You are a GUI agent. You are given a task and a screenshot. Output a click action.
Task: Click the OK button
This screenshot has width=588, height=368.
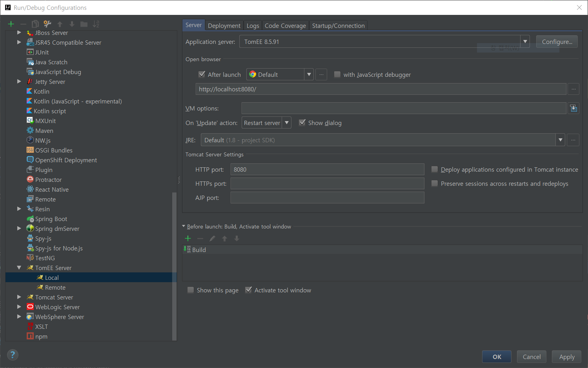[x=497, y=357]
